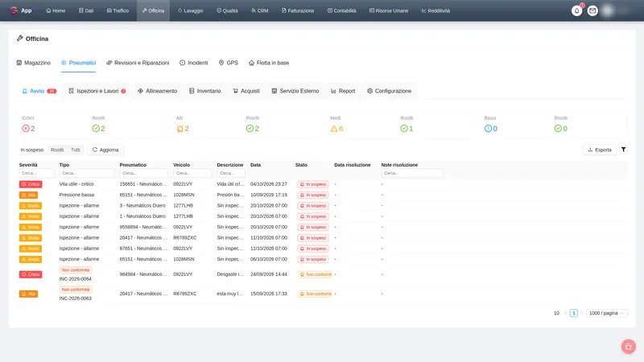Screen dimensions: 644x362
Task: Click the Aggiorna refresh button
Action: pyautogui.click(x=105, y=150)
